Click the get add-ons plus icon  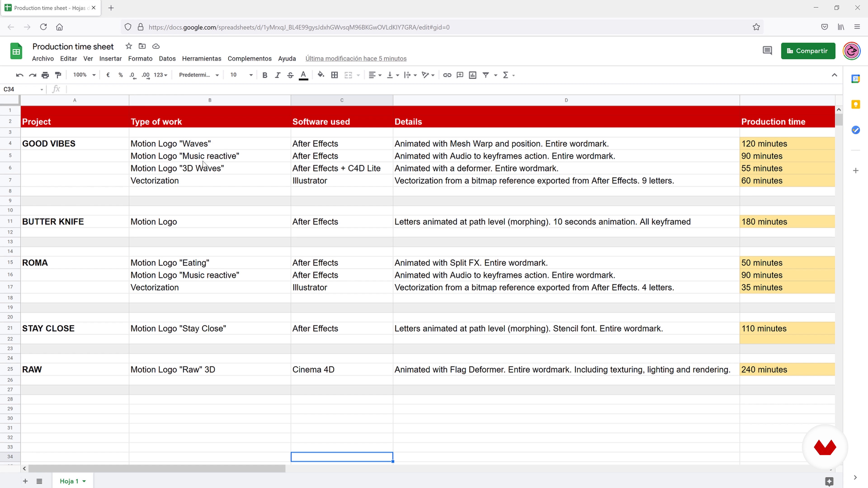point(856,171)
